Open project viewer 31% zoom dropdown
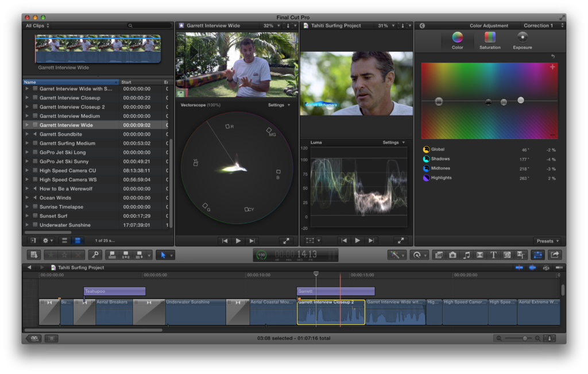This screenshot has width=588, height=374. [x=386, y=25]
